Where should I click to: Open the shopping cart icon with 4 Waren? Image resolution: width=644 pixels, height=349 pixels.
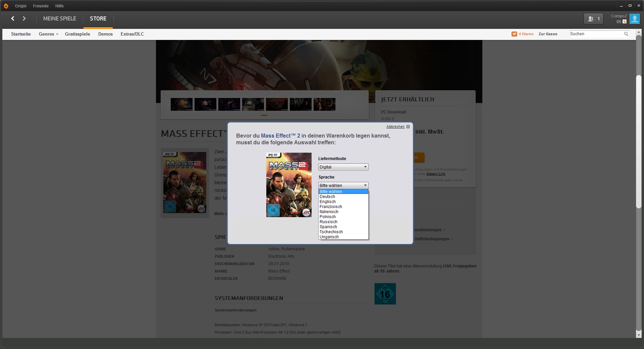(514, 34)
